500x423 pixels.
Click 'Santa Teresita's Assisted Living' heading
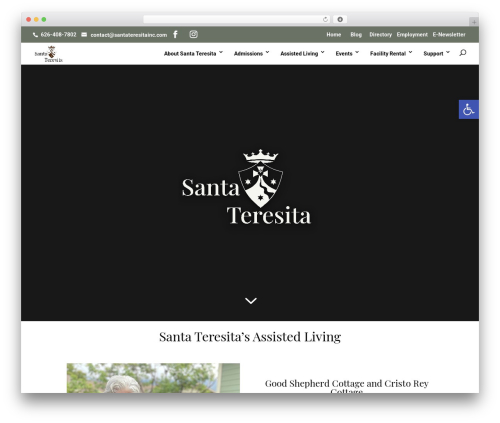(250, 337)
